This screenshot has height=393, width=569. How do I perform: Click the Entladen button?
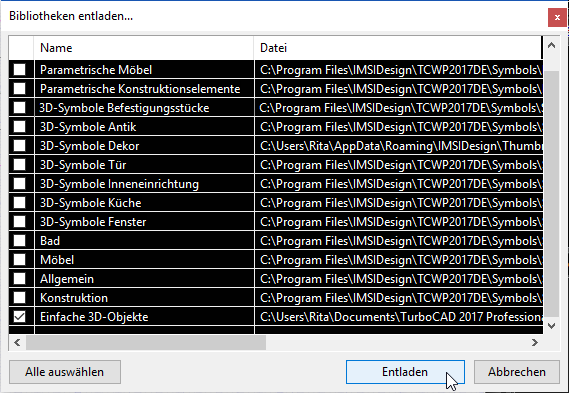click(405, 372)
